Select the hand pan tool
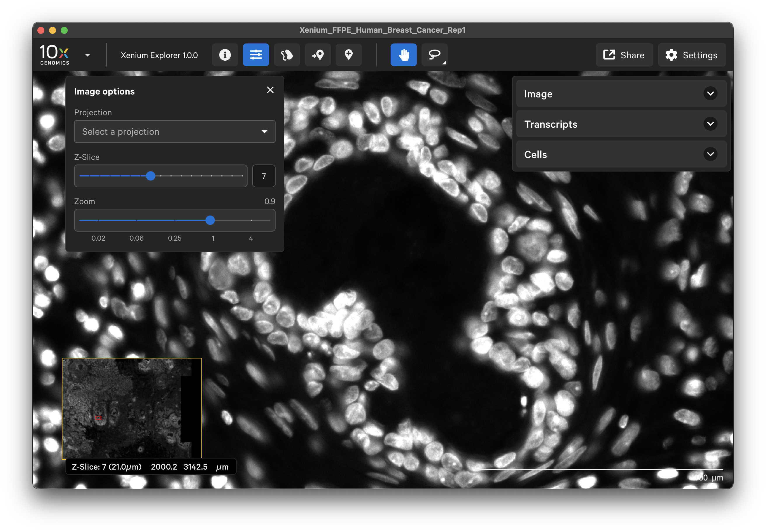This screenshot has width=766, height=532. [404, 55]
